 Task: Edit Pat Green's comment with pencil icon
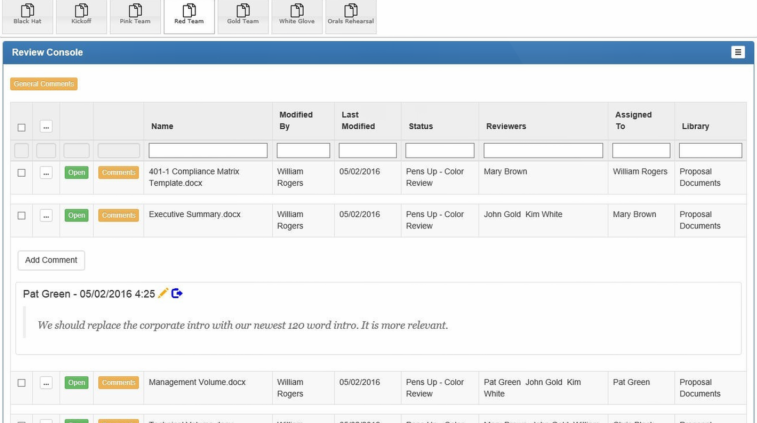(x=163, y=293)
